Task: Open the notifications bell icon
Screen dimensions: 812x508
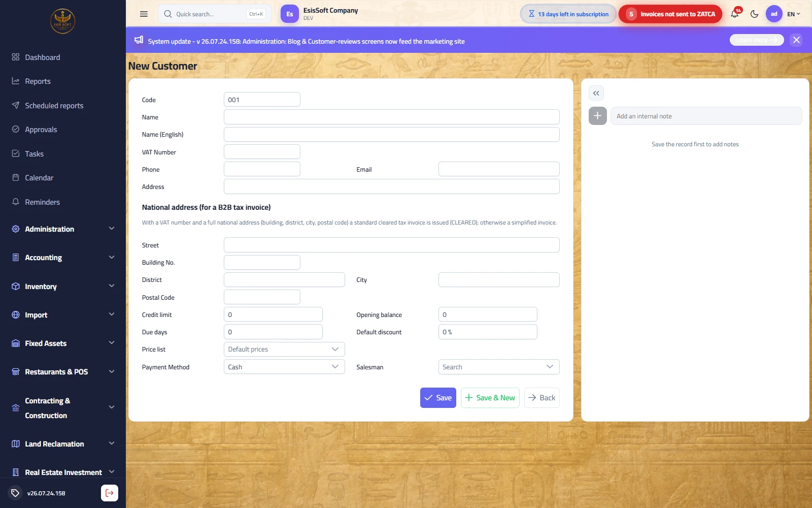Action: 735,14
